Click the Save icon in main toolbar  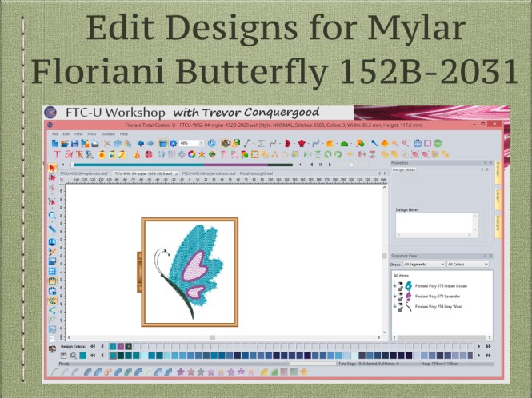tap(74, 143)
